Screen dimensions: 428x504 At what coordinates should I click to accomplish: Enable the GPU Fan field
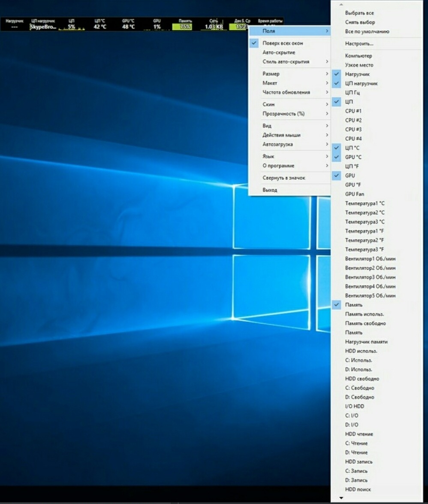(354, 194)
